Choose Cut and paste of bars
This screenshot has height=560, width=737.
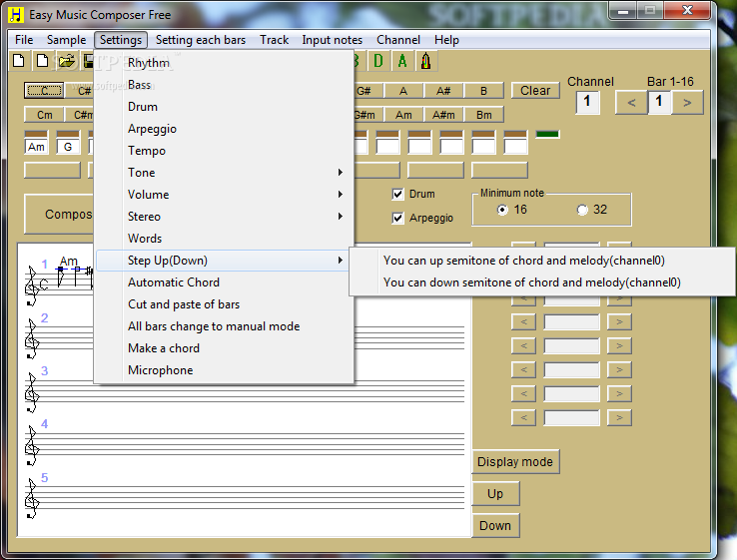pyautogui.click(x=225, y=304)
